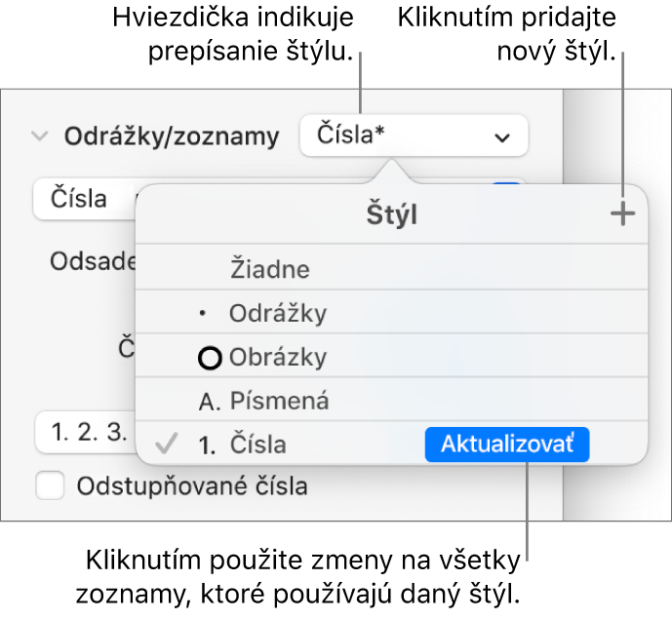Choose the Odrážky style entry
672x619 pixels.
point(278,314)
